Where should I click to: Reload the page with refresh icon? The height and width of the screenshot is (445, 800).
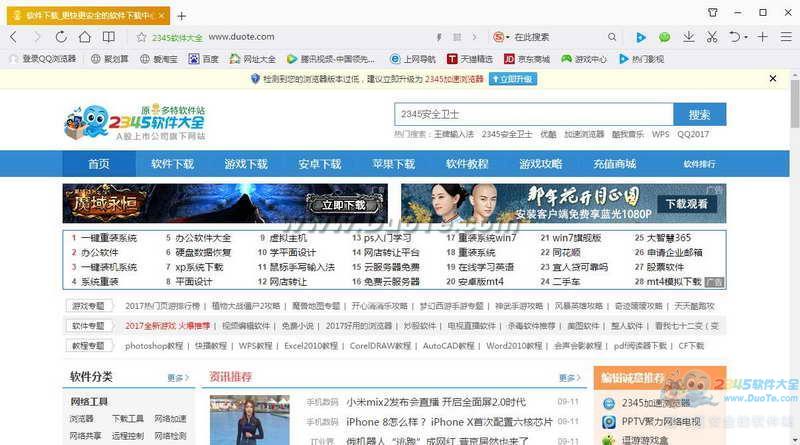point(61,37)
